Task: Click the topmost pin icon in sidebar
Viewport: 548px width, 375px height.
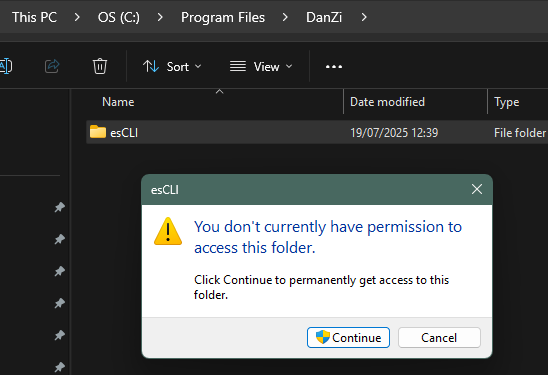Action: point(59,207)
